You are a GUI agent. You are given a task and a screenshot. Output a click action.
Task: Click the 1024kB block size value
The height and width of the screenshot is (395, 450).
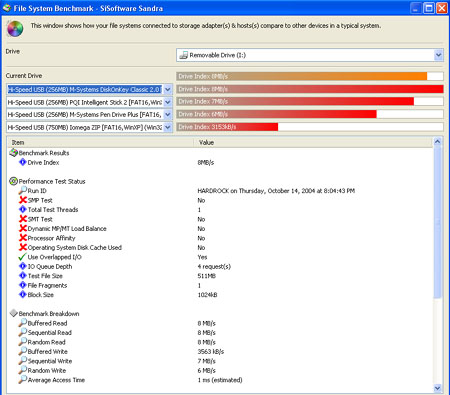[x=207, y=295]
